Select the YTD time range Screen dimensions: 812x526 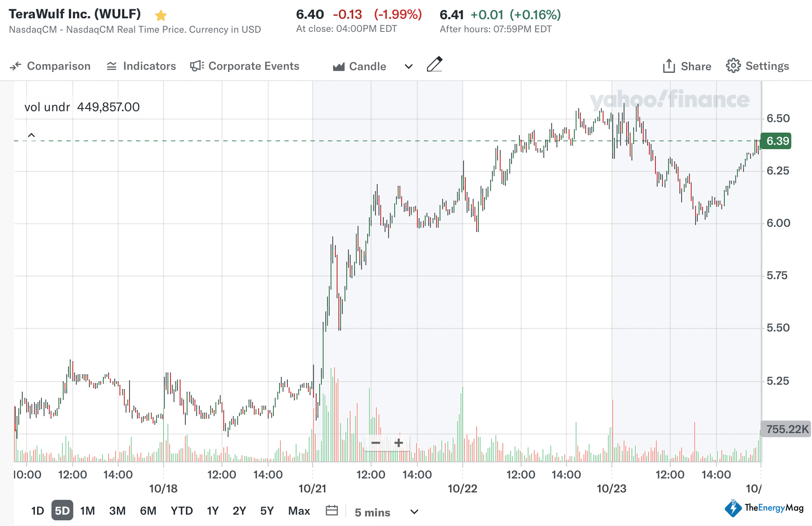[181, 510]
